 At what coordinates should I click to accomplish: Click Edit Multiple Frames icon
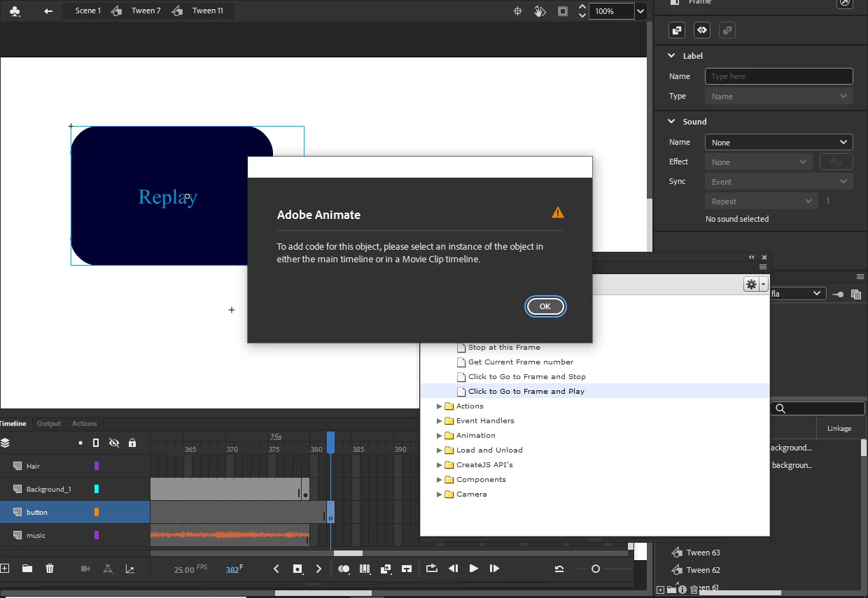(364, 569)
